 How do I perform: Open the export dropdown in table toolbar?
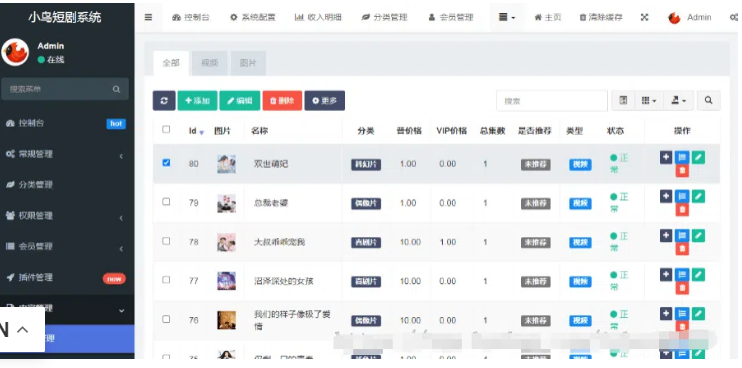[679, 101]
